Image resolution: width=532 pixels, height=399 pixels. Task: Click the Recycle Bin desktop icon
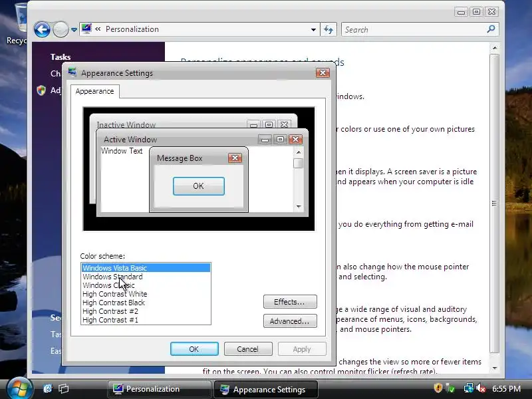tap(21, 24)
